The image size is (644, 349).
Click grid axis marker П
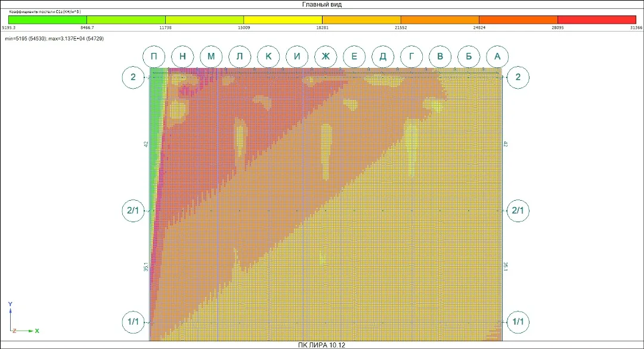(154, 57)
